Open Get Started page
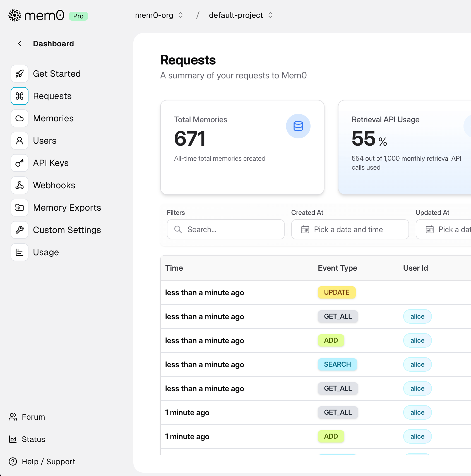471x476 pixels. coord(57,74)
